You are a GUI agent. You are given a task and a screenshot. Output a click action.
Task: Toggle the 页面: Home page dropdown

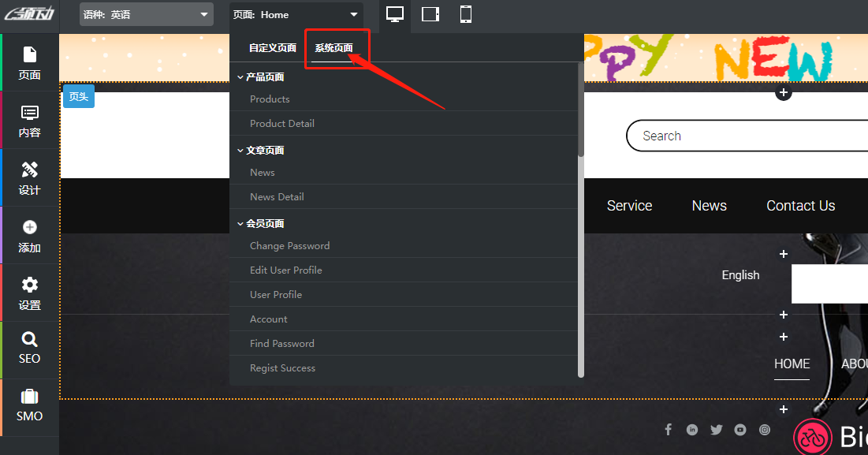[296, 14]
